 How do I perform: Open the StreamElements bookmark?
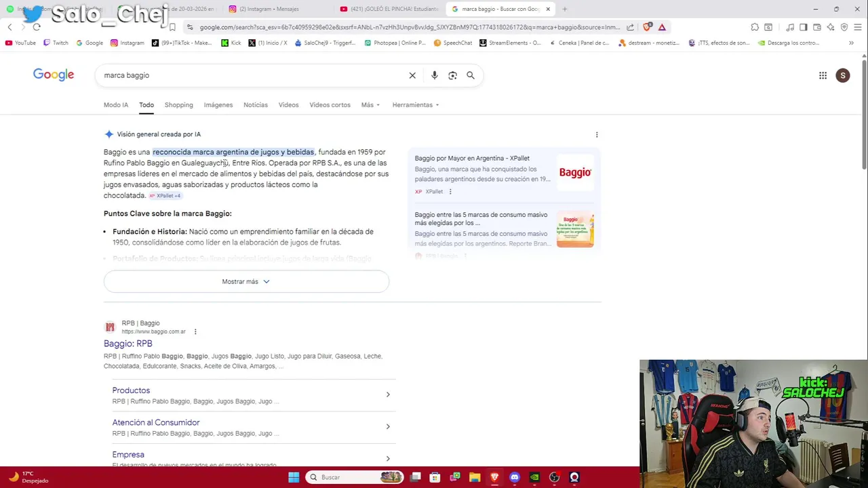pos(510,43)
